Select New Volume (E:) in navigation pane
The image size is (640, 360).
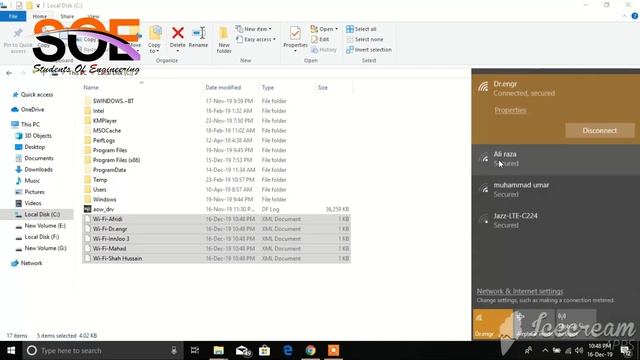pos(40,225)
